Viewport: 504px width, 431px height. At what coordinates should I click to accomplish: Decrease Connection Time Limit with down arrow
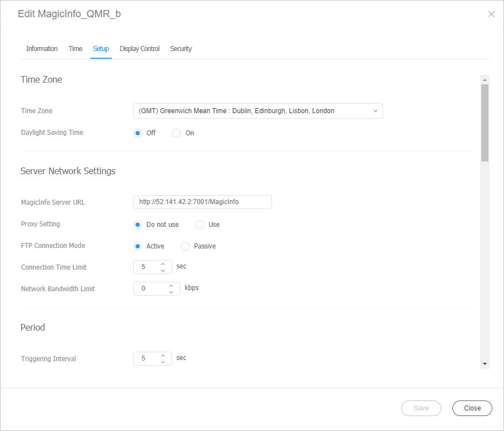coord(163,271)
